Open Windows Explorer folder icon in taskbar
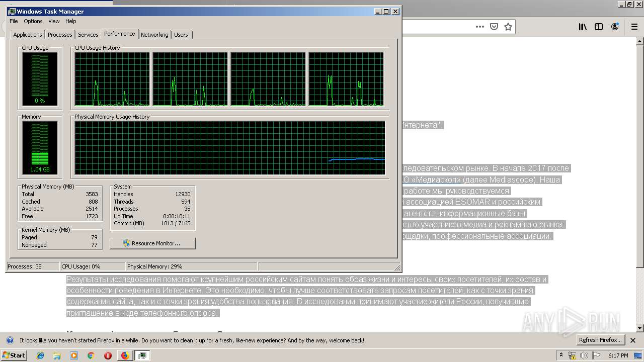The height and width of the screenshot is (362, 644). point(57,355)
